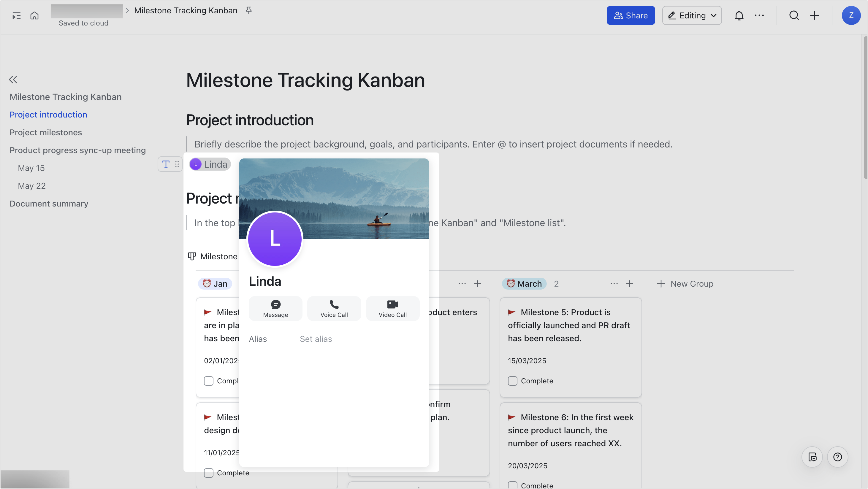Click the block drag handle dots

click(177, 164)
